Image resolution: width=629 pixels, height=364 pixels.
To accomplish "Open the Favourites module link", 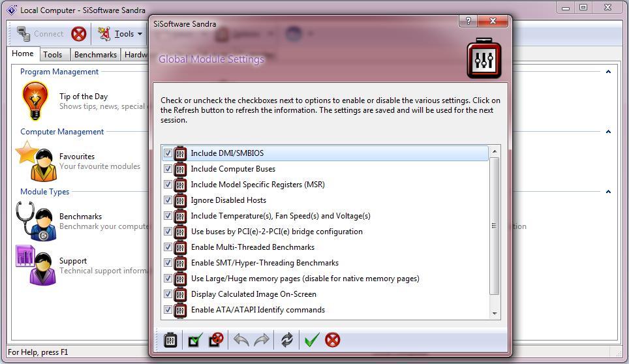I will click(77, 157).
